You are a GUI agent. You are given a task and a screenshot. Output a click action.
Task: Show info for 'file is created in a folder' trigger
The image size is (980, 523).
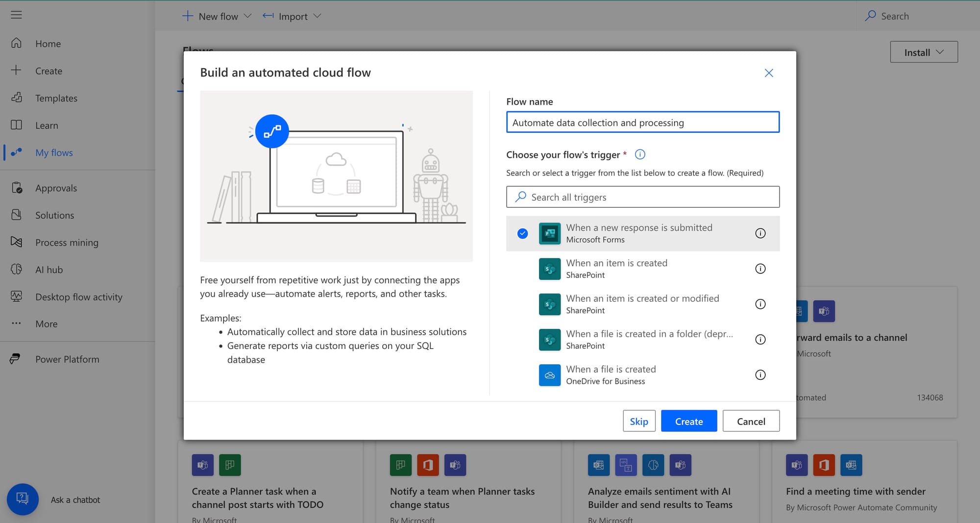pyautogui.click(x=760, y=339)
